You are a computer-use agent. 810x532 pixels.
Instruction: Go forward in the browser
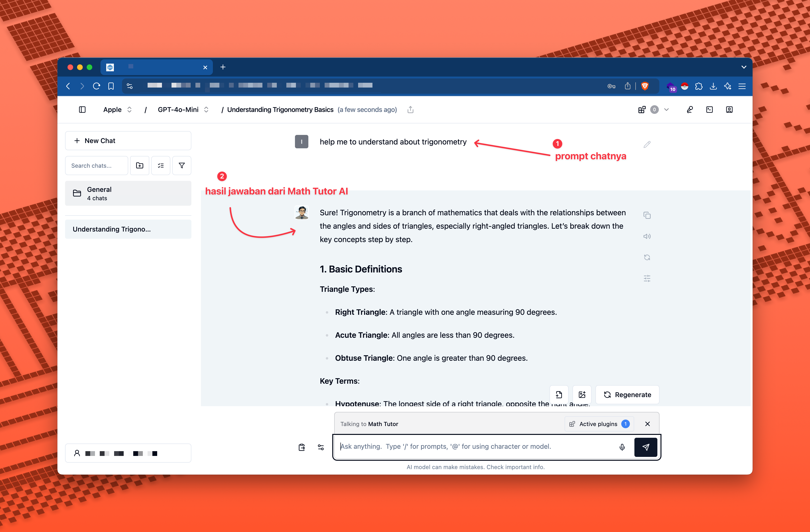click(x=82, y=86)
